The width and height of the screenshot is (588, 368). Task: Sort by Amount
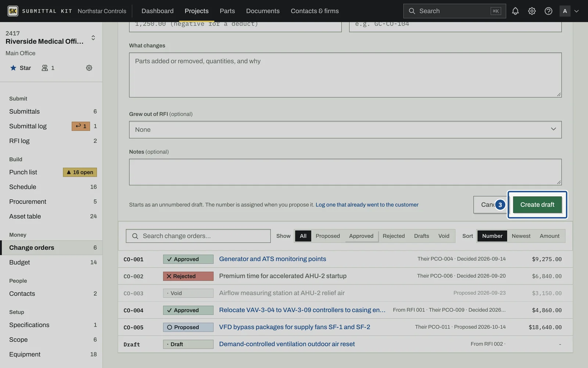point(549,236)
